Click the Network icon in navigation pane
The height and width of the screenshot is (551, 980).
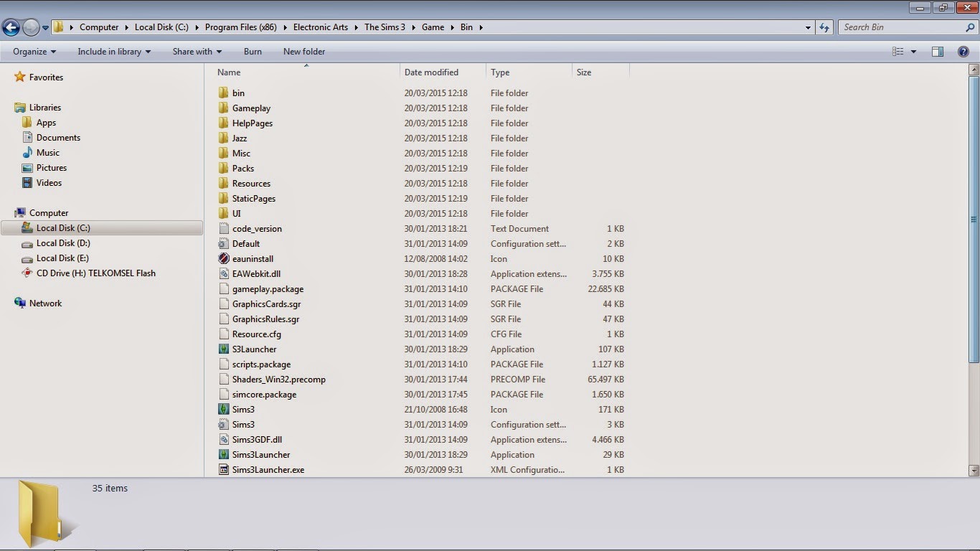20,303
